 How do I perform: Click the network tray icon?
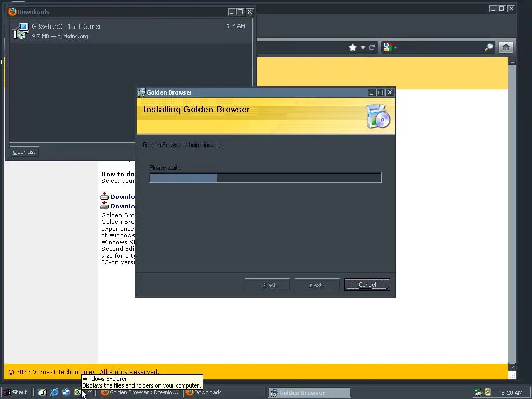tap(478, 392)
